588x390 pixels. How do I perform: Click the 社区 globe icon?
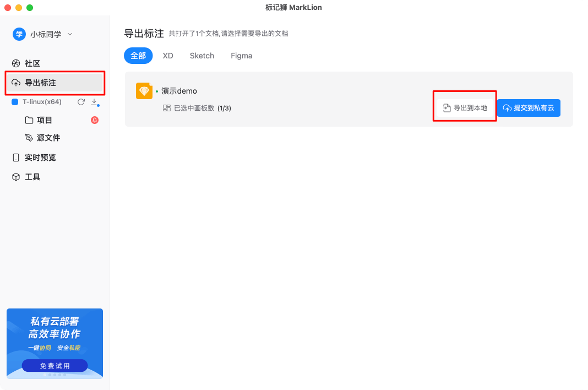tap(16, 63)
